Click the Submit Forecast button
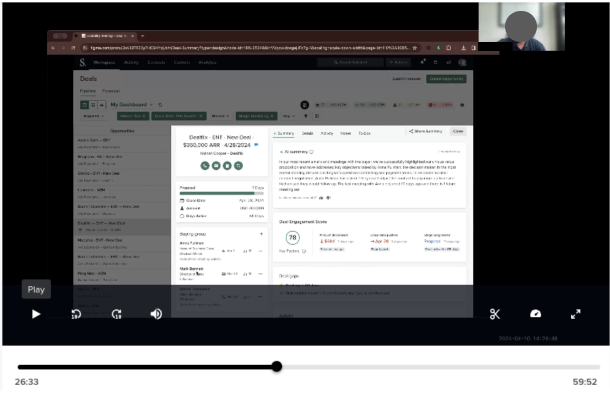 406,79
